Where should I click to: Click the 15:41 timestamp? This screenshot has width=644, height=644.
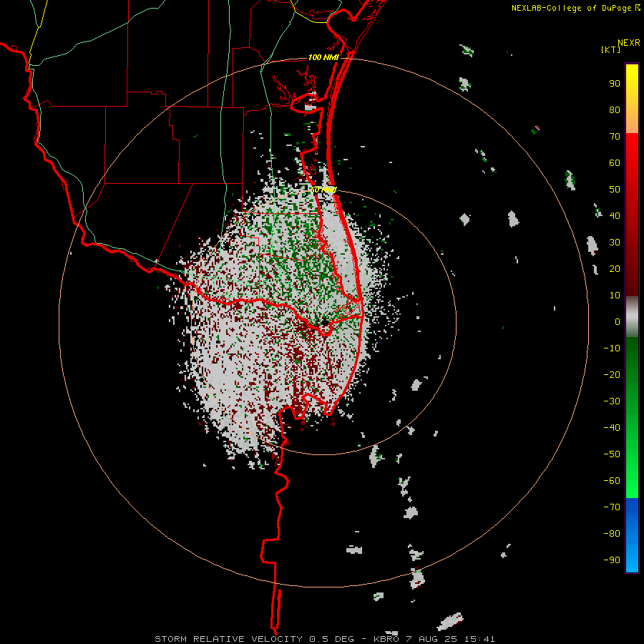479,639
